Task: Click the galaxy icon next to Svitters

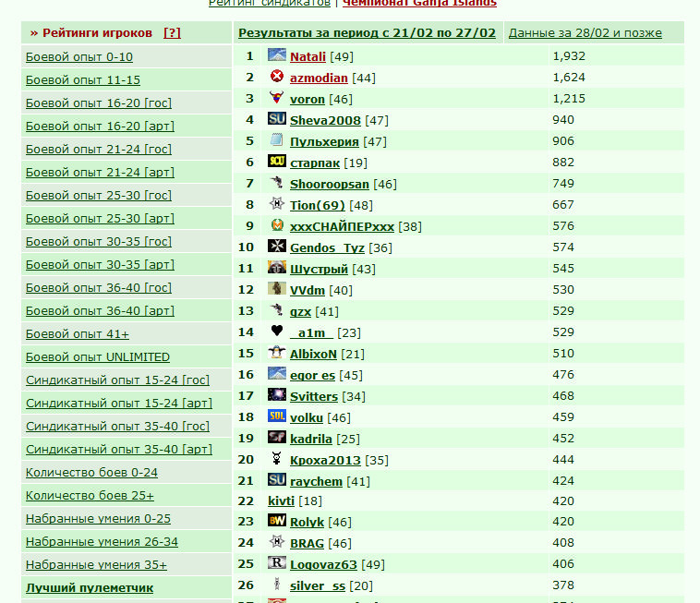Action: [277, 394]
